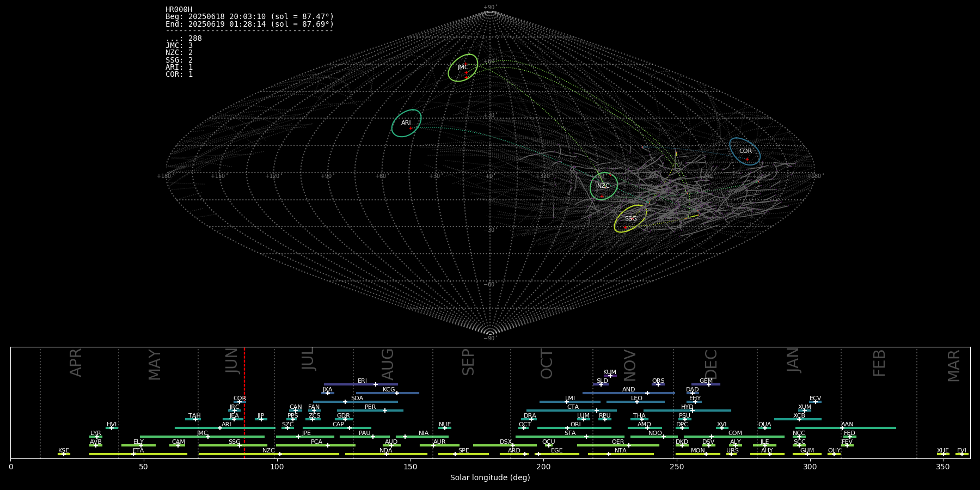This screenshot has height=490, width=980.
Task: Click the HYD shower bar in timeline
Action: click(687, 411)
